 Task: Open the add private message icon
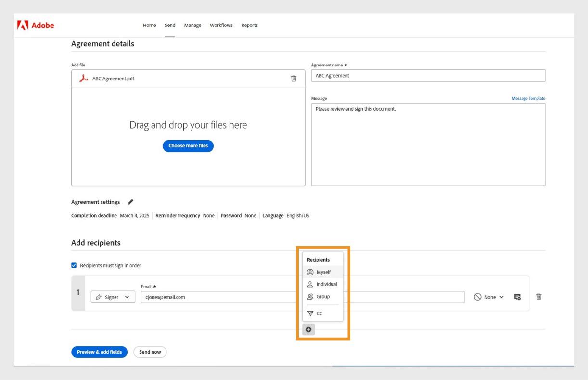pos(517,297)
